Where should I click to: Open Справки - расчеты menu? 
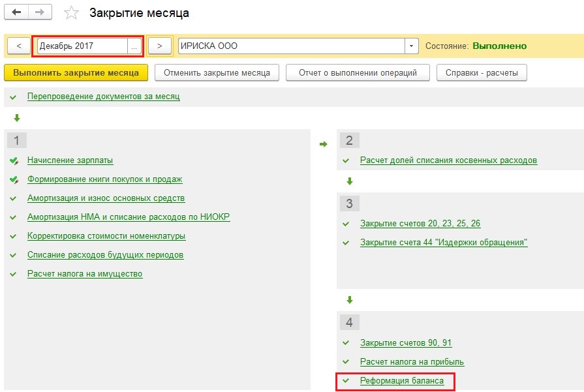482,72
